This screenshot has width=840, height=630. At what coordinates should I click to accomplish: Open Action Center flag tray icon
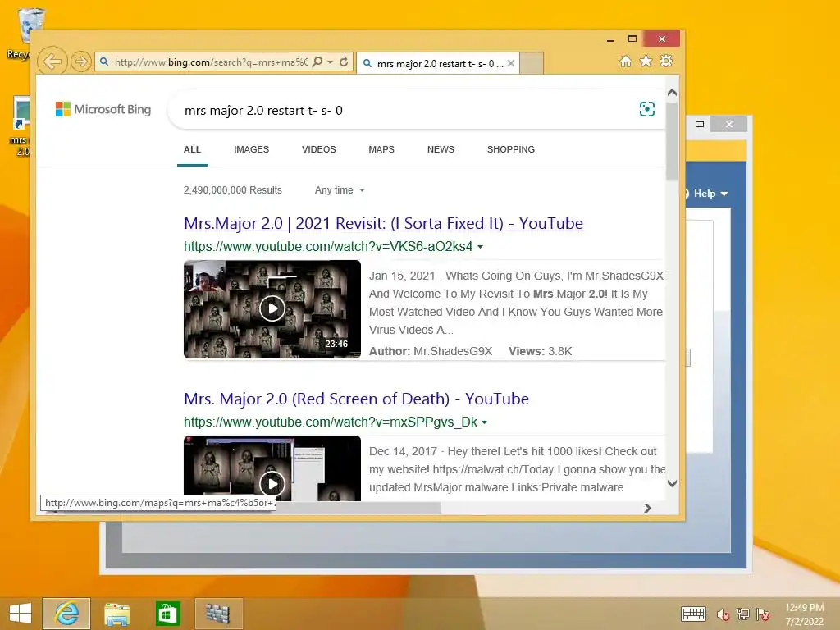(x=763, y=614)
